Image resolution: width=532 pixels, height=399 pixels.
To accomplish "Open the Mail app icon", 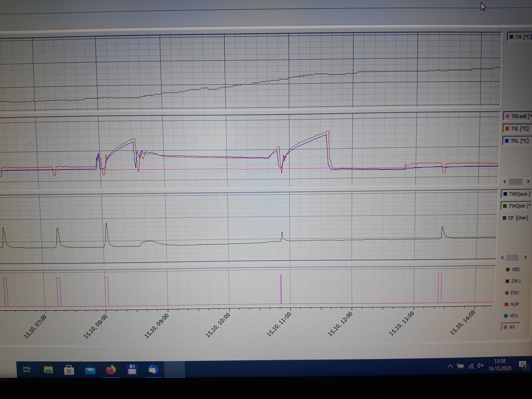I will click(90, 370).
